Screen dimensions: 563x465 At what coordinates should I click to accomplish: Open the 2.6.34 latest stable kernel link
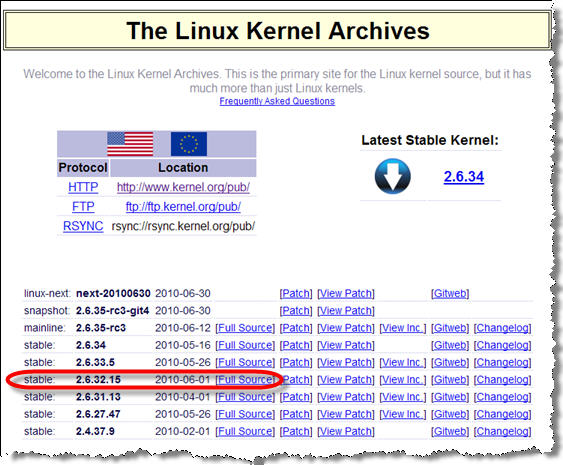(x=464, y=177)
